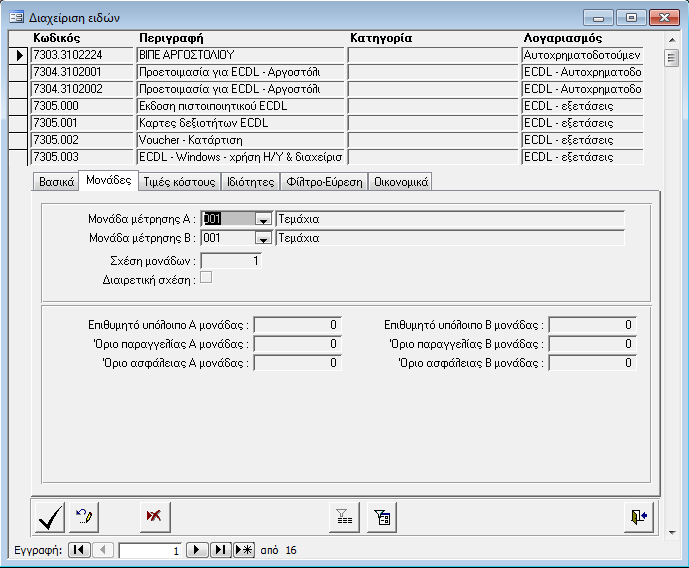Click the filter by form icon
This screenshot has width=689, height=568.
[383, 516]
